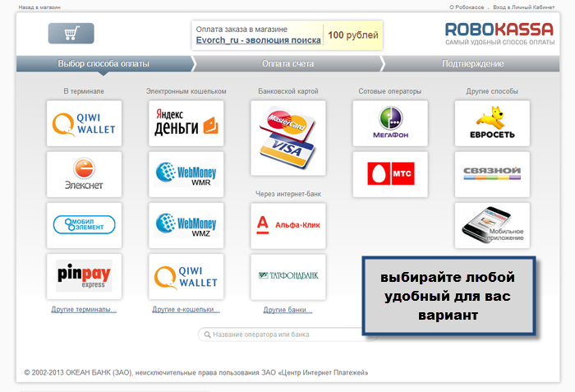This screenshot has height=392, width=575.
Task: Choose WebMoney WMZ wallet
Action: [186, 225]
